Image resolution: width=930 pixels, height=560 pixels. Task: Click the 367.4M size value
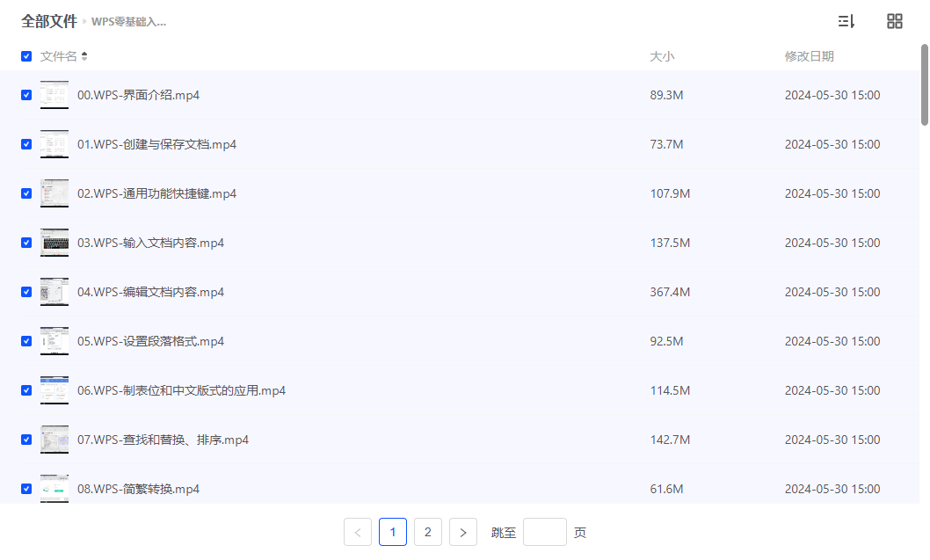(x=670, y=292)
